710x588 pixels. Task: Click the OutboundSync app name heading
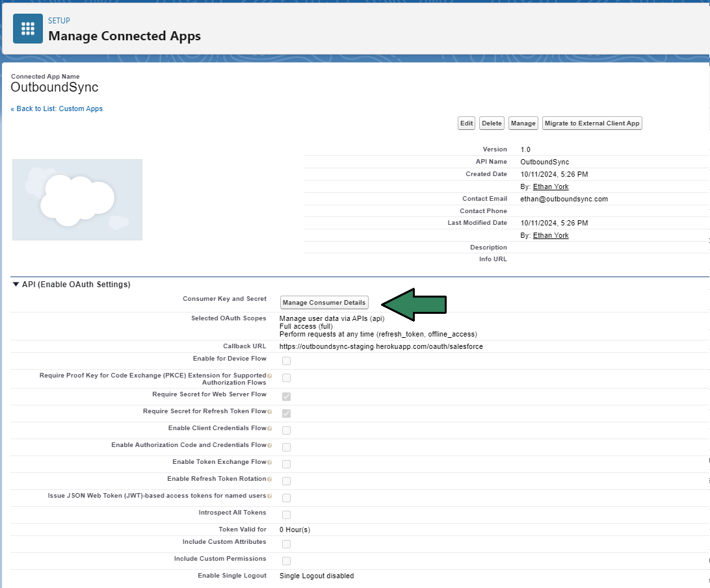point(55,87)
